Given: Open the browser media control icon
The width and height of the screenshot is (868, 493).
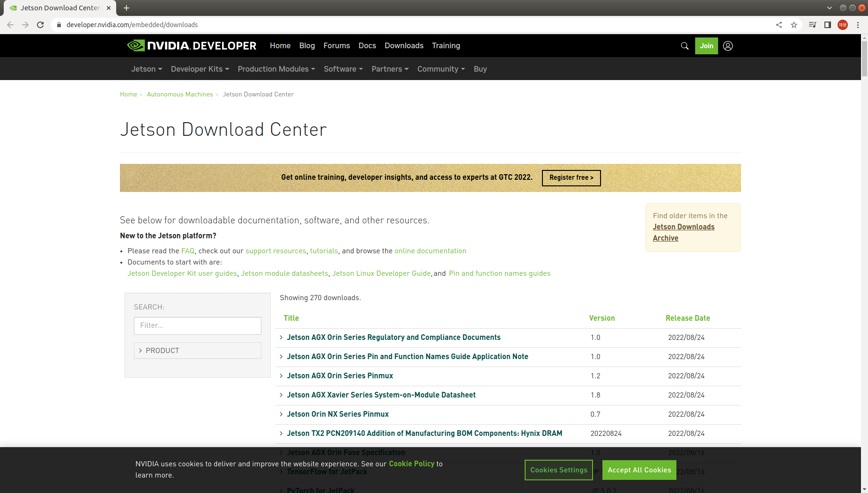Looking at the screenshot, I should [x=813, y=25].
